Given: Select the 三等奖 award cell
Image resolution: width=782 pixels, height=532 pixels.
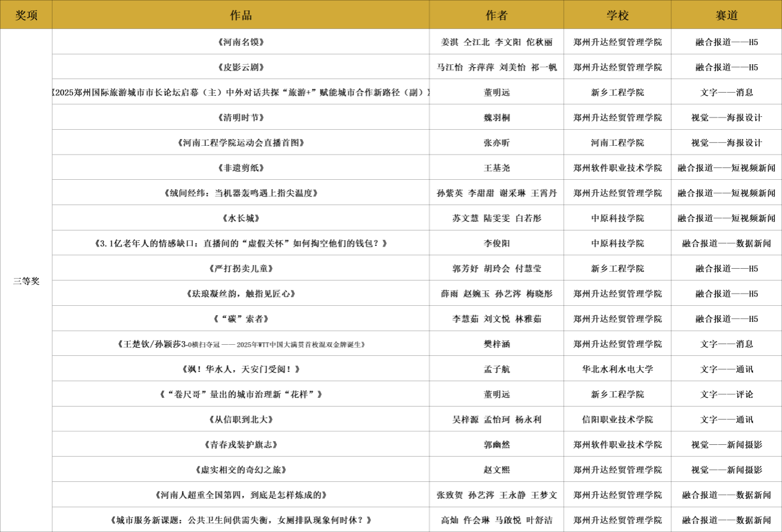Looking at the screenshot, I should pyautogui.click(x=26, y=281).
